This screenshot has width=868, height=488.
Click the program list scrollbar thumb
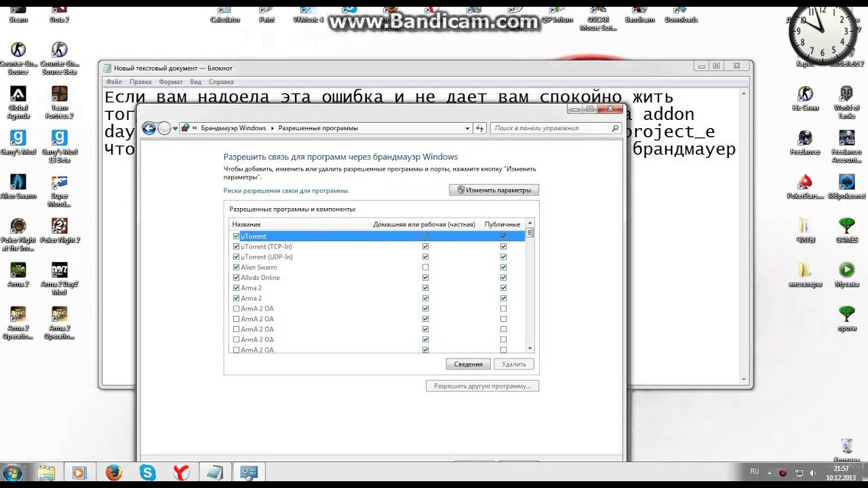click(530, 232)
